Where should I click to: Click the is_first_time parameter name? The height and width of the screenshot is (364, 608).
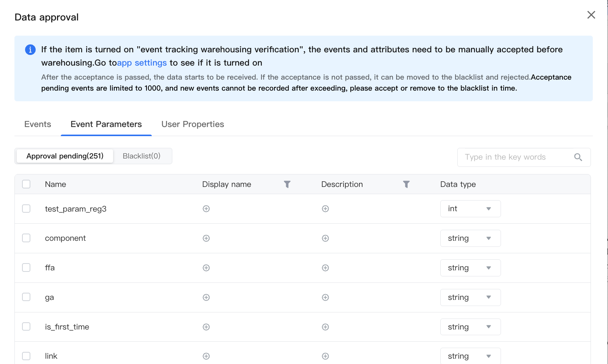pyautogui.click(x=67, y=327)
